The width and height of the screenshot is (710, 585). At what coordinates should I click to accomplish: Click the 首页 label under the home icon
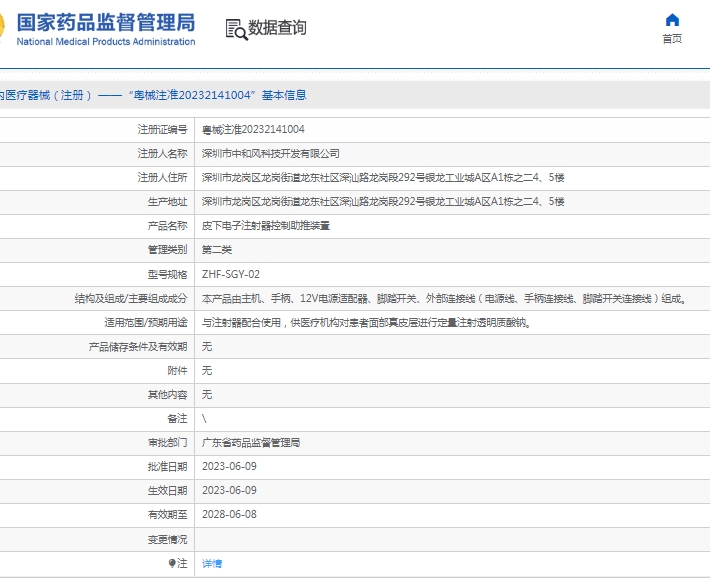click(x=672, y=39)
